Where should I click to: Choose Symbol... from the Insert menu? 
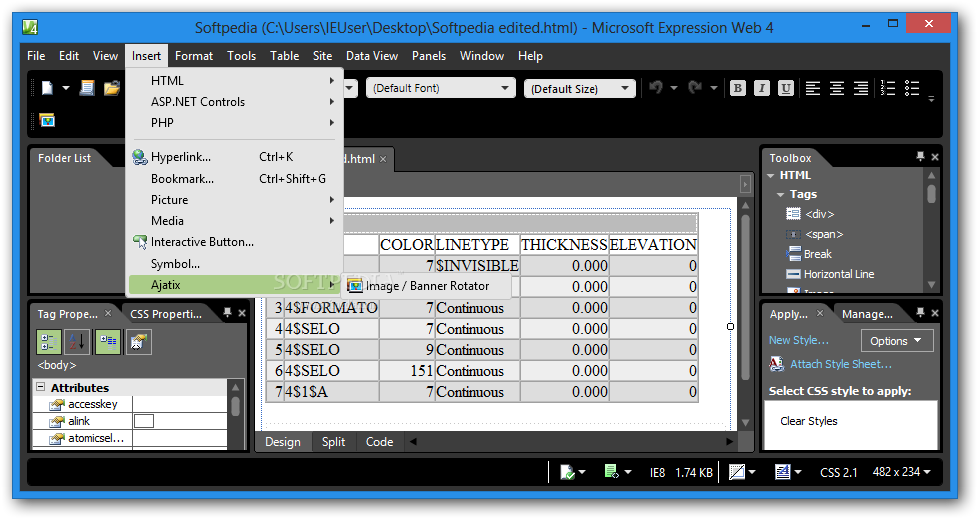tap(235, 264)
